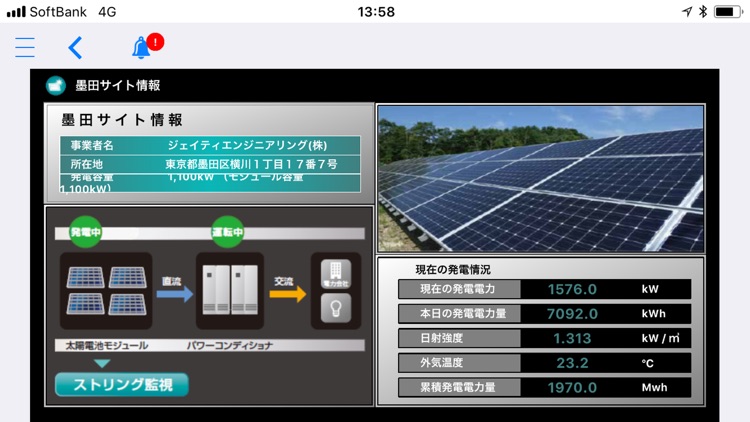Select the 現在の発電情況 heading
Image resolution: width=750 pixels, height=422 pixels.
pyautogui.click(x=452, y=269)
